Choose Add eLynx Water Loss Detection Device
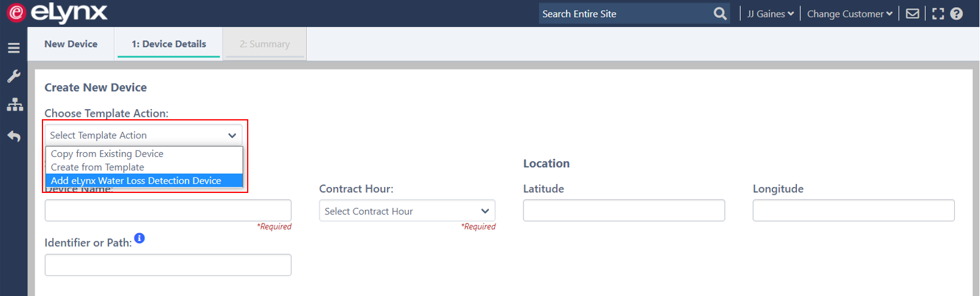 tap(144, 180)
